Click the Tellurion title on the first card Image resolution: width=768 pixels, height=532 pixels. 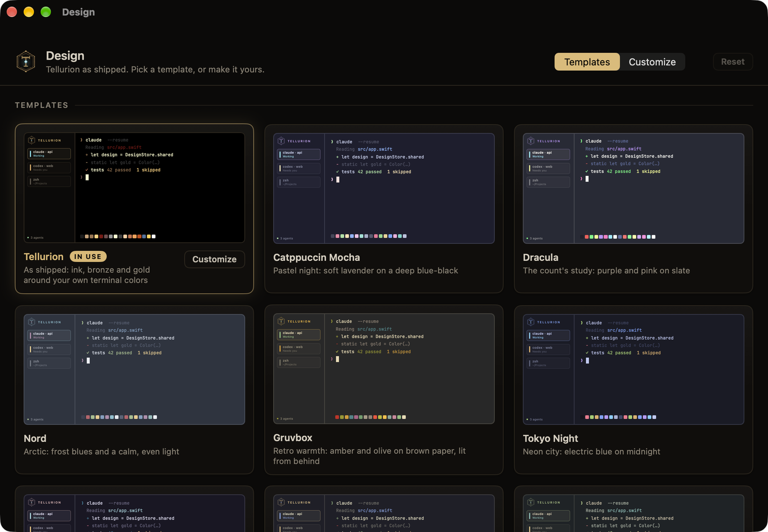(x=44, y=257)
